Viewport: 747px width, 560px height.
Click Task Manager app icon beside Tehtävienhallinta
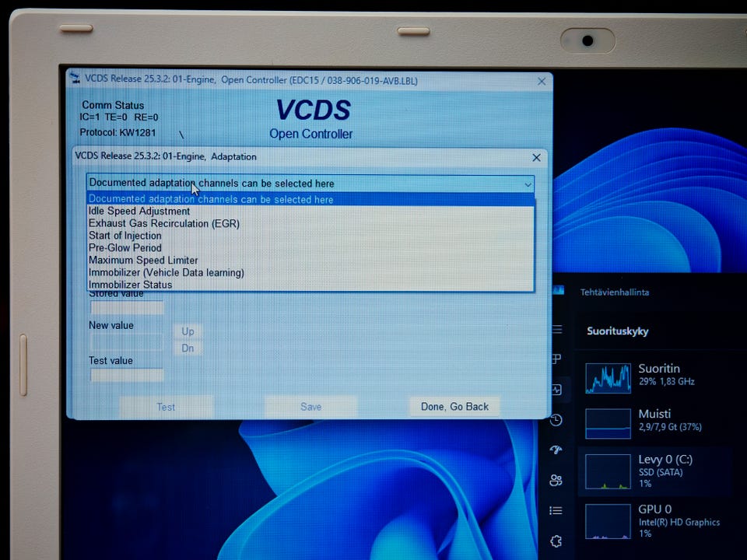pyautogui.click(x=559, y=290)
